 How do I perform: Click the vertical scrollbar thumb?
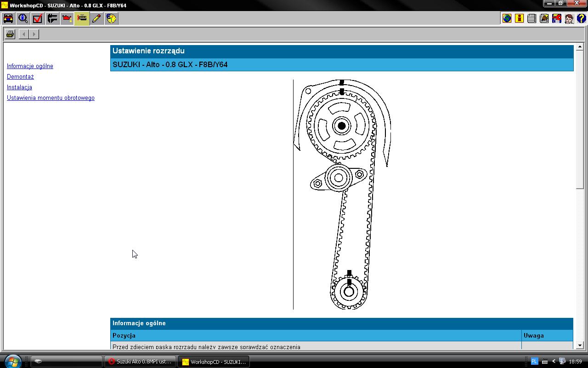point(580,119)
